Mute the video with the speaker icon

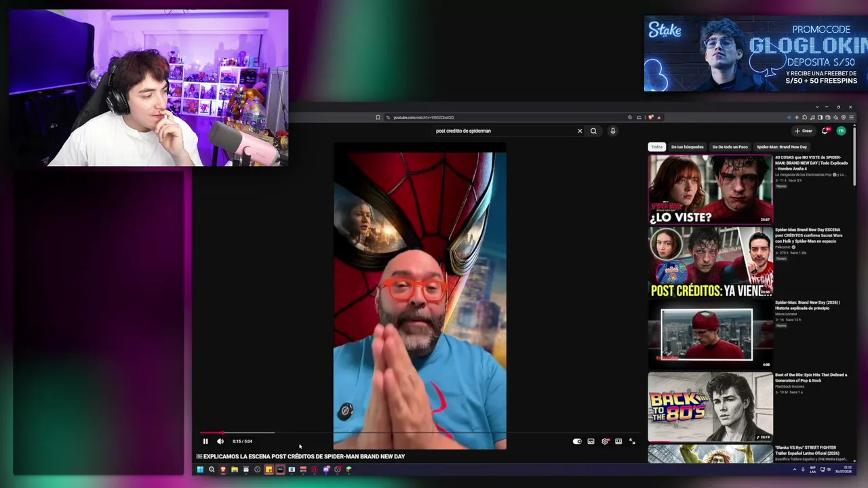(220, 441)
